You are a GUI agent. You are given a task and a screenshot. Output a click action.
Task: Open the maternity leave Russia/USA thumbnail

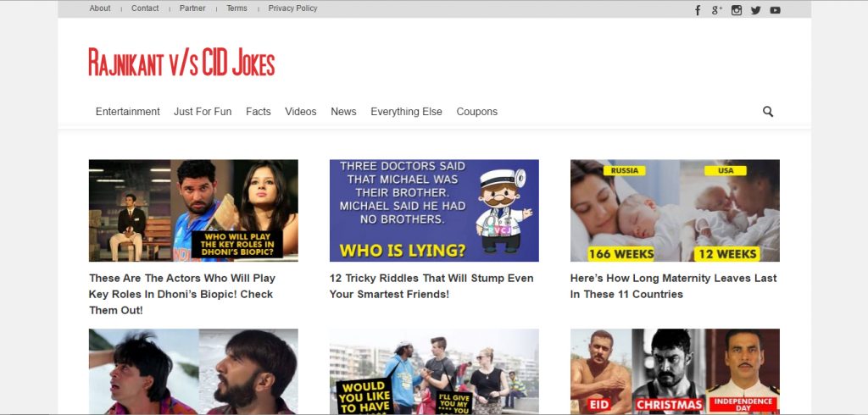point(675,210)
